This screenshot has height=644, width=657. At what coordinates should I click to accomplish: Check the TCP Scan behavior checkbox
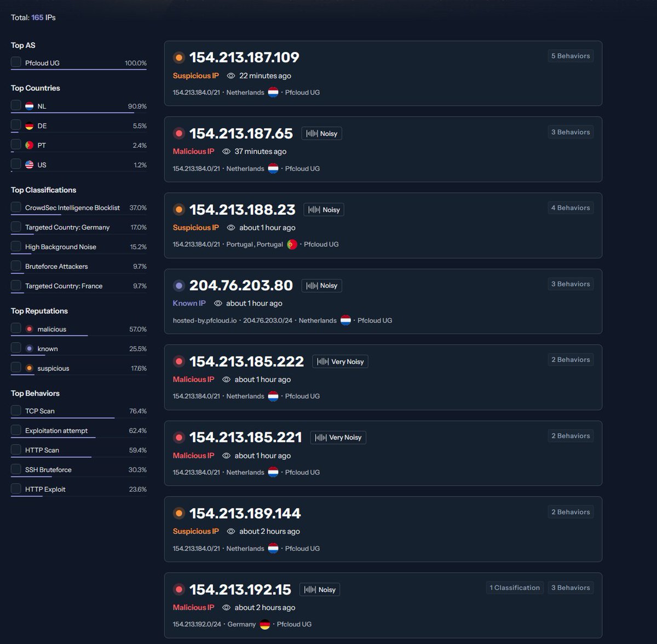pos(16,410)
